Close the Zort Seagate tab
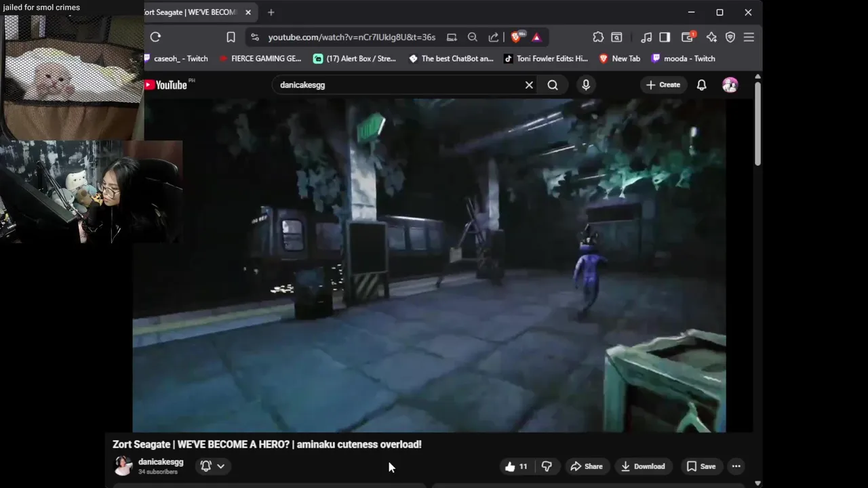The height and width of the screenshot is (488, 868). (248, 12)
